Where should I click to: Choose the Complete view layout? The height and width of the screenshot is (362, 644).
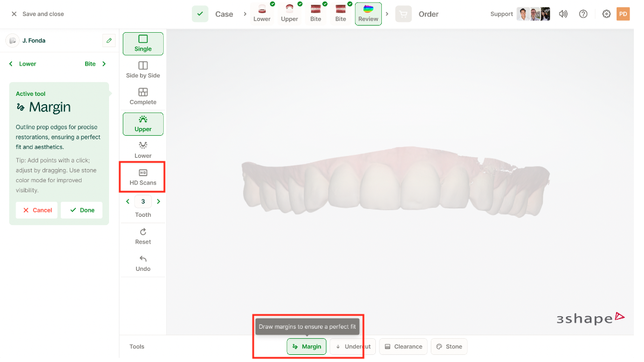tap(143, 96)
